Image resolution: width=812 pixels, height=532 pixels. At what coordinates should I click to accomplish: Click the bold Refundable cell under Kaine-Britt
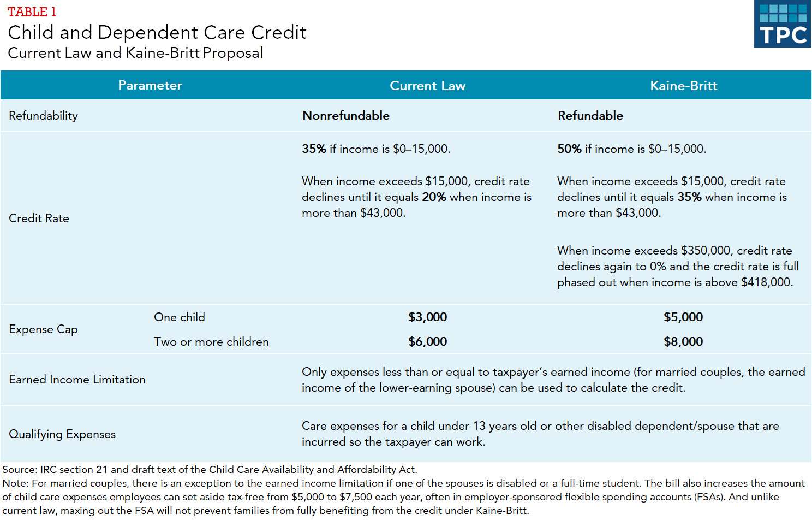[590, 116]
